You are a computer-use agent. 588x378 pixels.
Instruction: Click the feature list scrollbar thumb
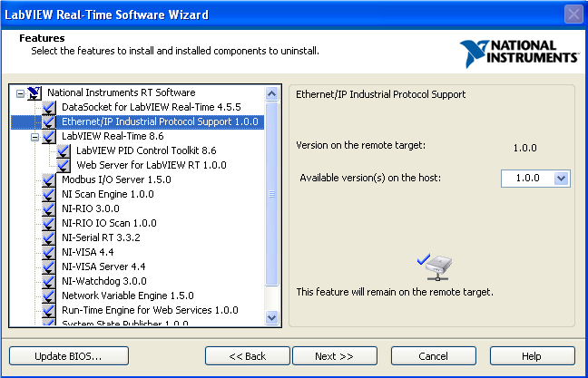coord(272,194)
